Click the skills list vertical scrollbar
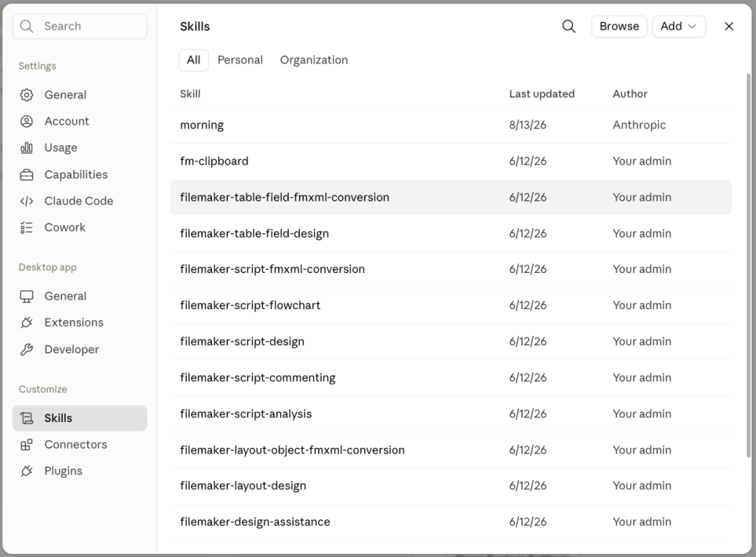Viewport: 756px width, 557px height. pyautogui.click(x=749, y=265)
